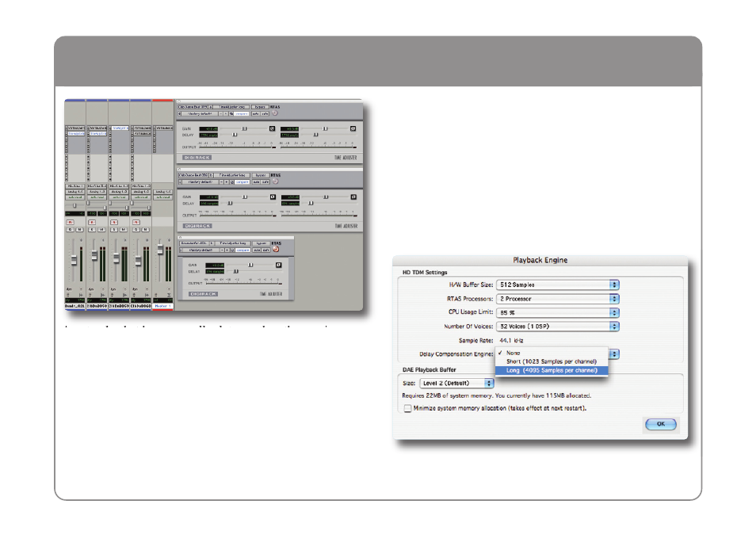Screen dimensions: 756x535
Task: Select Short (1023 Samples per channel) option
Action: (552, 361)
